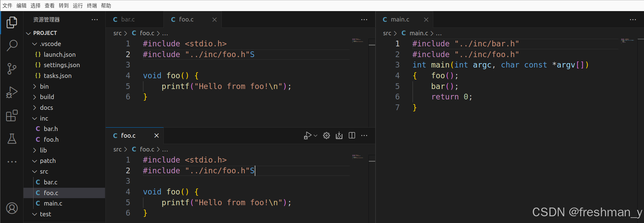The width and height of the screenshot is (644, 223).
Task: Open the Testing flask view
Action: coord(12,139)
